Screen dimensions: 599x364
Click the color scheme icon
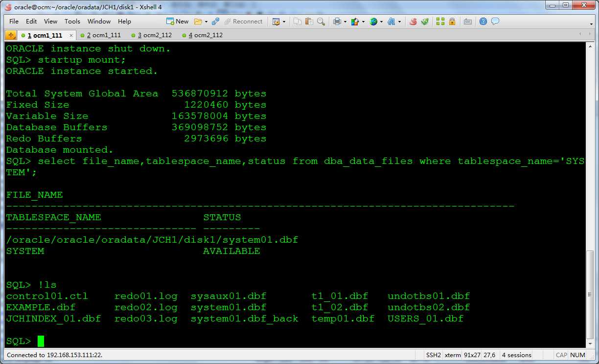(x=355, y=22)
